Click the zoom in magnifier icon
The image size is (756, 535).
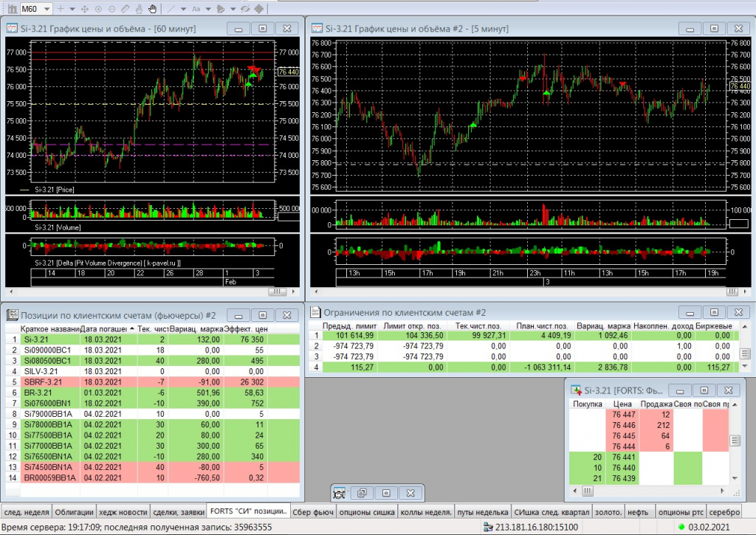98,9
